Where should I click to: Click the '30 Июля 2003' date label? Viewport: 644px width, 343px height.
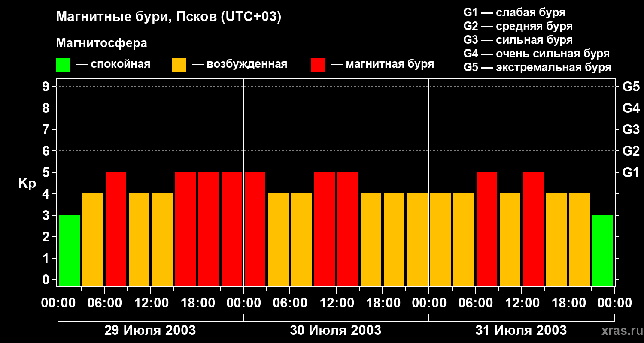(x=336, y=331)
